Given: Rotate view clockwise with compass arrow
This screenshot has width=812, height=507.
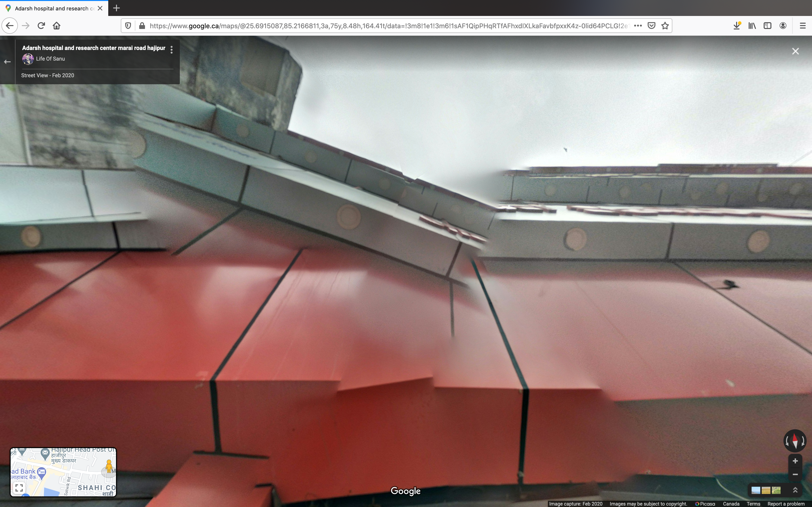Looking at the screenshot, I should click(x=803, y=441).
